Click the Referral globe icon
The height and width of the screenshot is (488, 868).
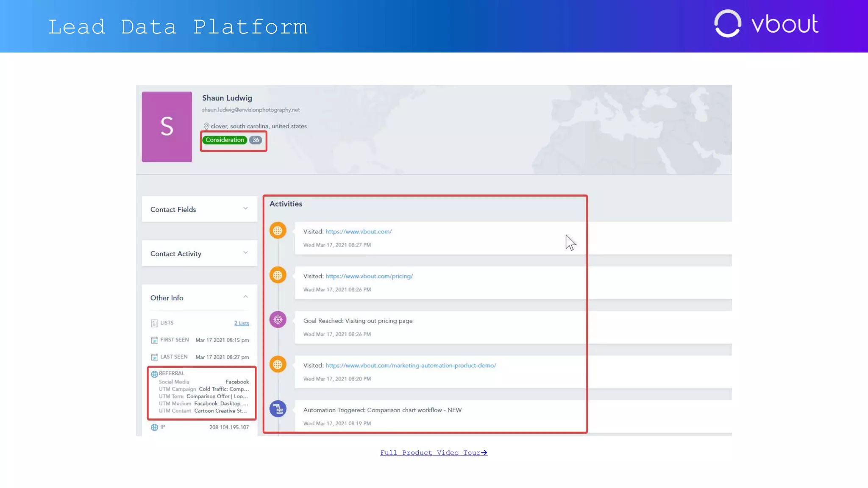point(154,374)
